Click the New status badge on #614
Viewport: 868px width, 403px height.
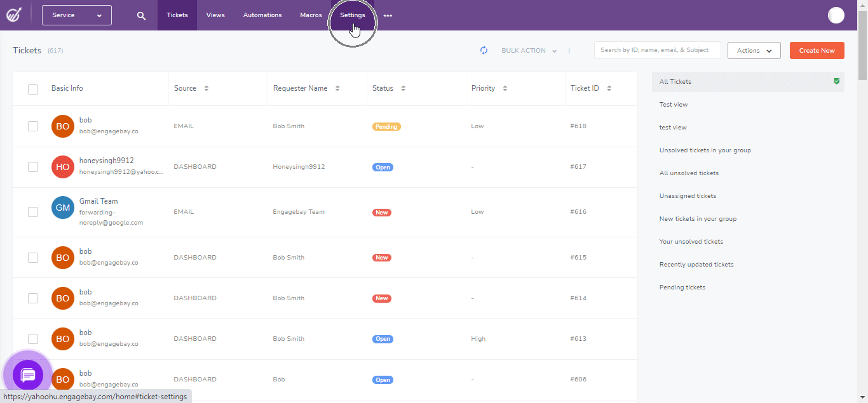(x=382, y=298)
